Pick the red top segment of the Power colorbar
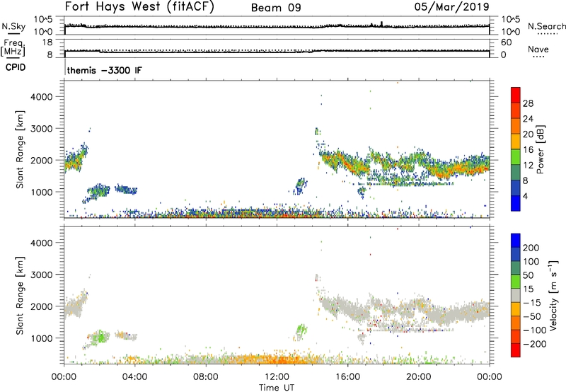 (516, 95)
